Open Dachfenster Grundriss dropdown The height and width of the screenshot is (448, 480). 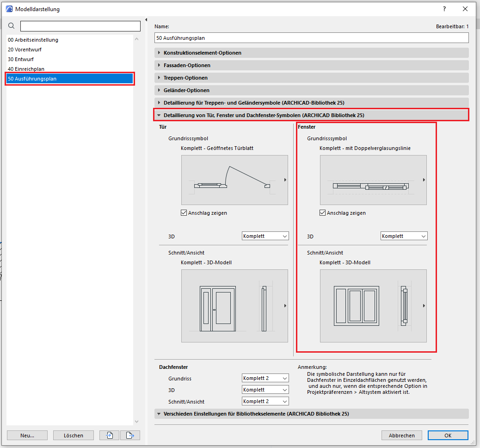[x=265, y=378]
